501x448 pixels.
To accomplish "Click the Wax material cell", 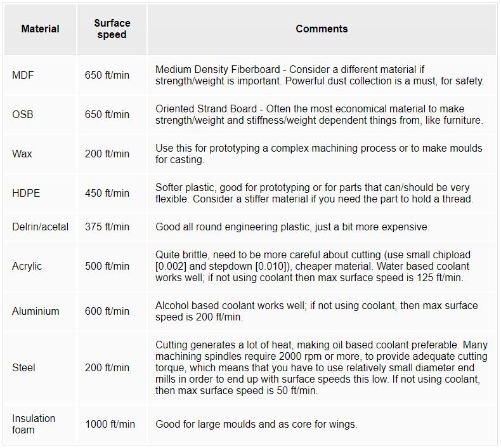I will coord(22,154).
